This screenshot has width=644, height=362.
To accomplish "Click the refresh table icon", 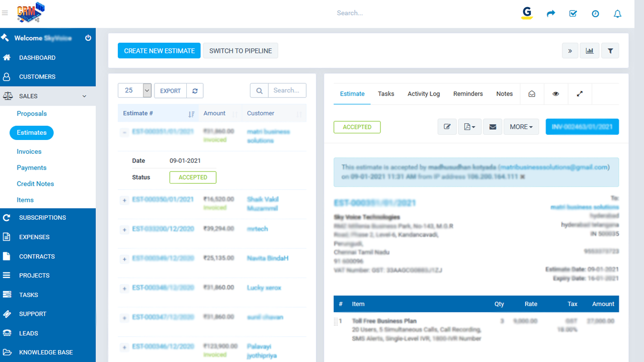I will tap(195, 90).
